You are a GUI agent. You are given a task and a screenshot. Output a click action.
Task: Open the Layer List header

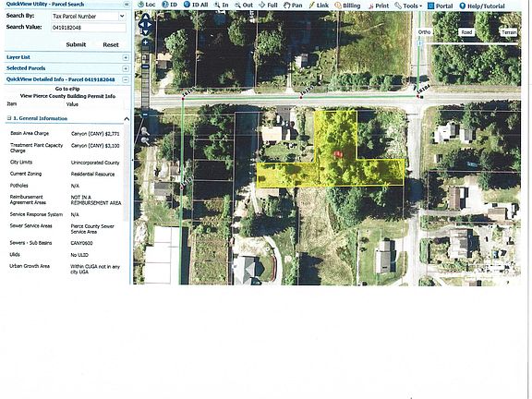(18, 57)
